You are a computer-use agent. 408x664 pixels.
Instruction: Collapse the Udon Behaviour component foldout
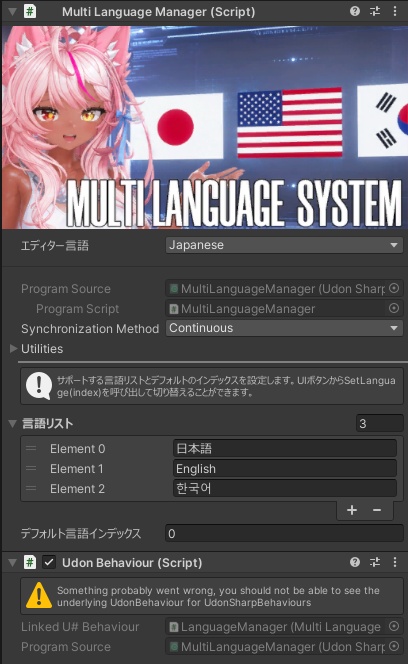(x=13, y=562)
